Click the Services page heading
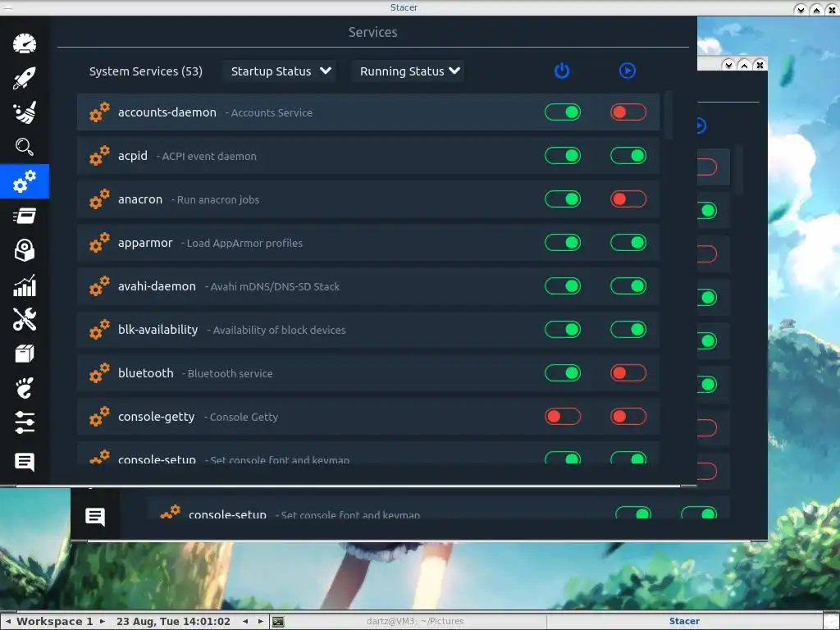 (373, 32)
